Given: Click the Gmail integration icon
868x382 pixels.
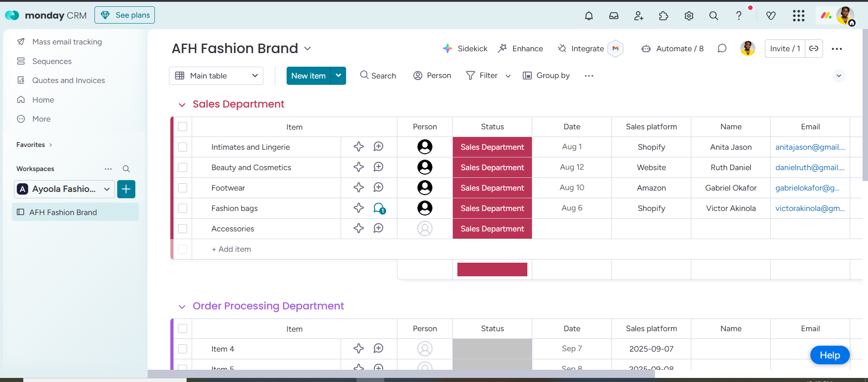Looking at the screenshot, I should [615, 49].
